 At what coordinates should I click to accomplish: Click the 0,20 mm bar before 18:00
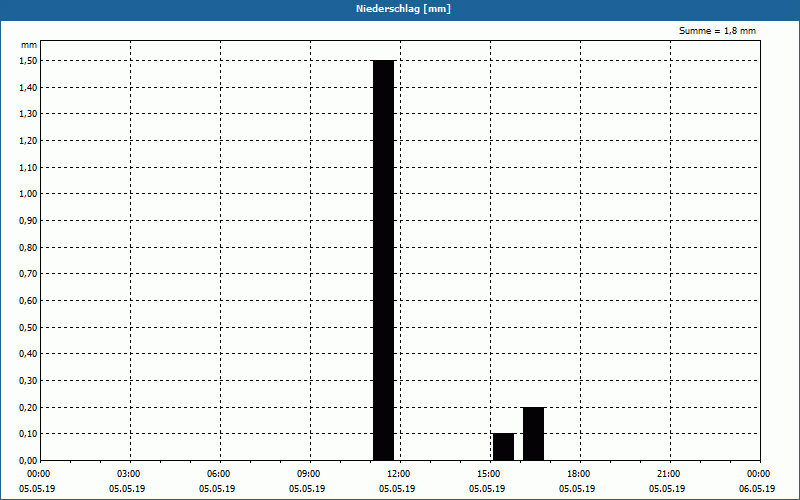point(534,434)
